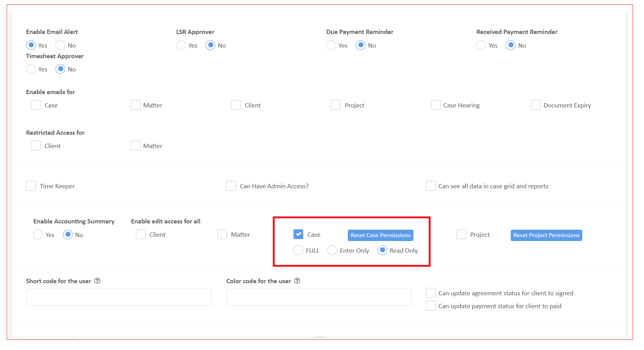Check Can Have Admin Access option
This screenshot has width=644, height=350.
(231, 186)
